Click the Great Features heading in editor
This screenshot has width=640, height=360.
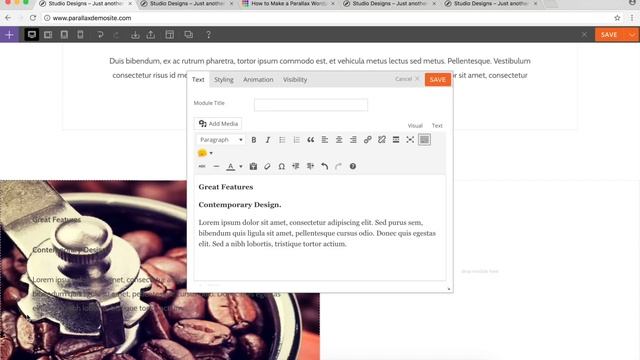(226, 187)
